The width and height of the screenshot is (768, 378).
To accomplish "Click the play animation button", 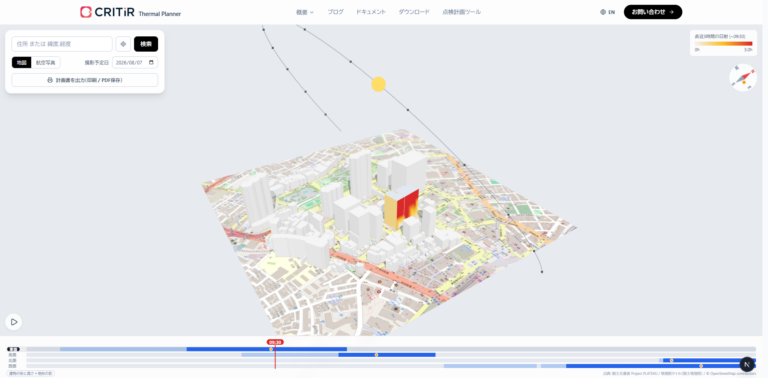I will [x=14, y=322].
